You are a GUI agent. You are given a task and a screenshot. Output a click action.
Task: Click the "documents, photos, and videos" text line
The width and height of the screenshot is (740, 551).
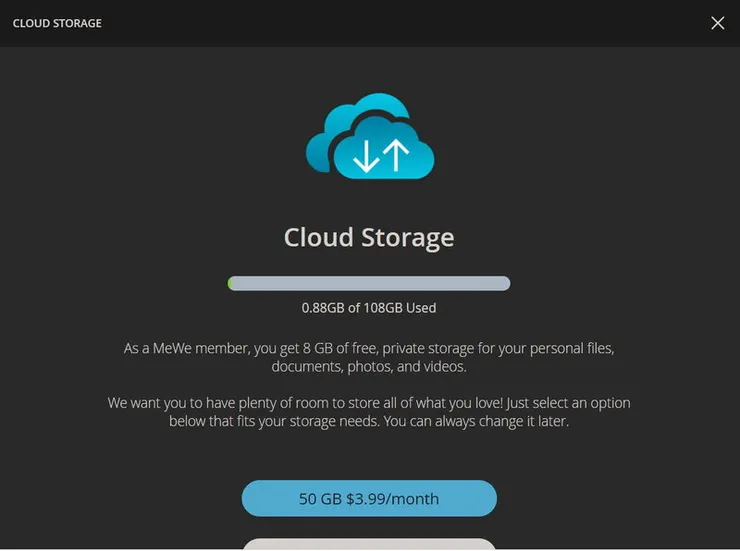pyautogui.click(x=369, y=367)
